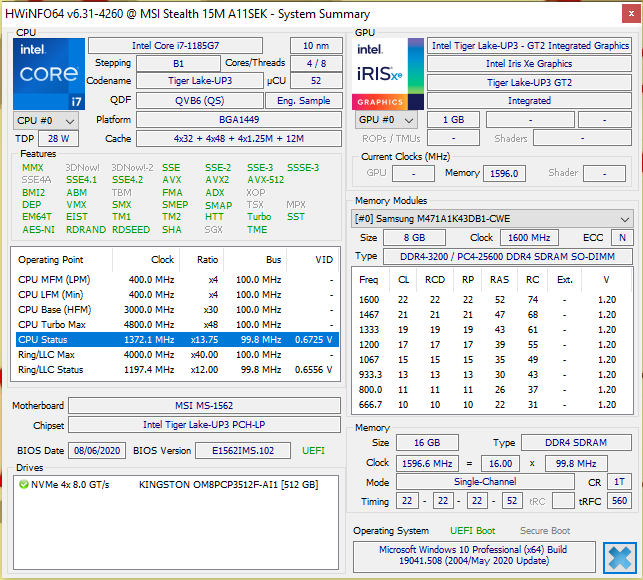Click the BIOS Version E1562IMS.102 field
643x580 pixels.
point(243,451)
